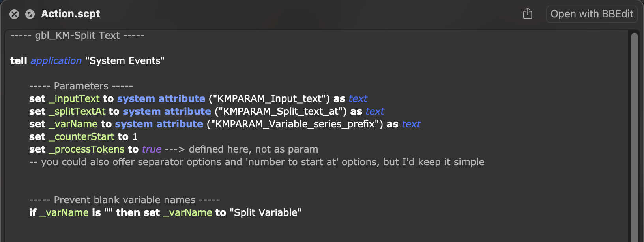This screenshot has width=644, height=242.
Task: Click the _splitTextAt variable name
Action: point(77,112)
